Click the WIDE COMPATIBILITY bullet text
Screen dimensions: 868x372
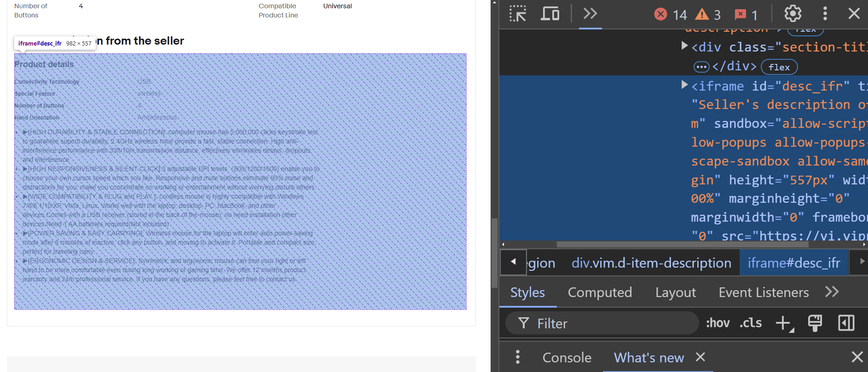coord(163,210)
